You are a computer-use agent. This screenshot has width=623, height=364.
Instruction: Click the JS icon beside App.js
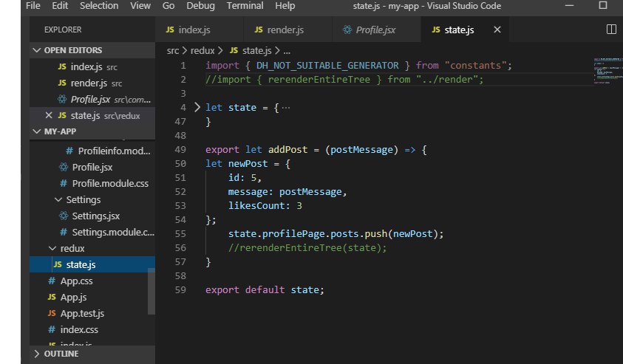[x=52, y=297]
